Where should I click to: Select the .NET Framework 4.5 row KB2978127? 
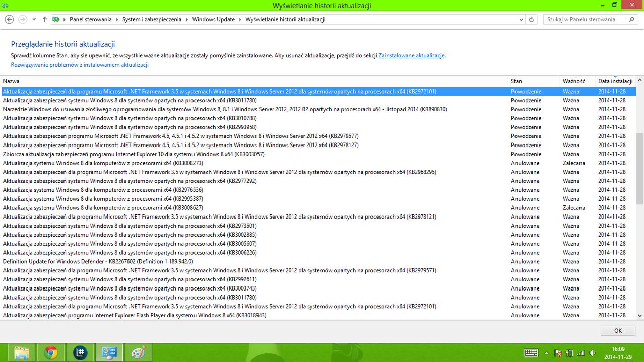pos(318,145)
